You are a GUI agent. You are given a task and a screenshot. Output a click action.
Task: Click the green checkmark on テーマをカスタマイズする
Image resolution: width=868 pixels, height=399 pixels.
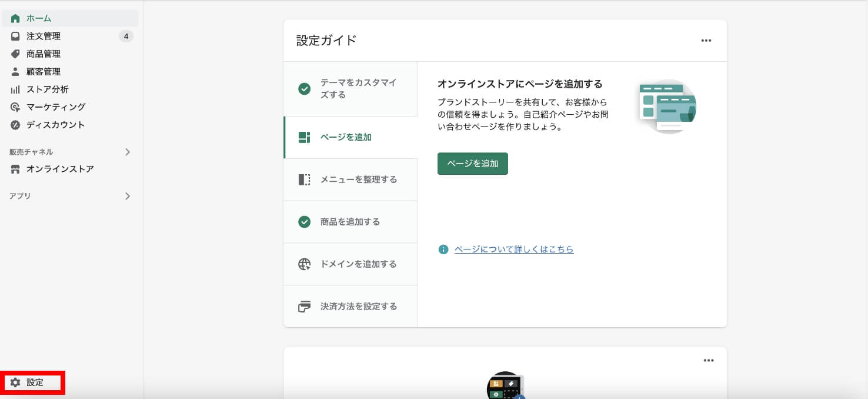click(304, 89)
